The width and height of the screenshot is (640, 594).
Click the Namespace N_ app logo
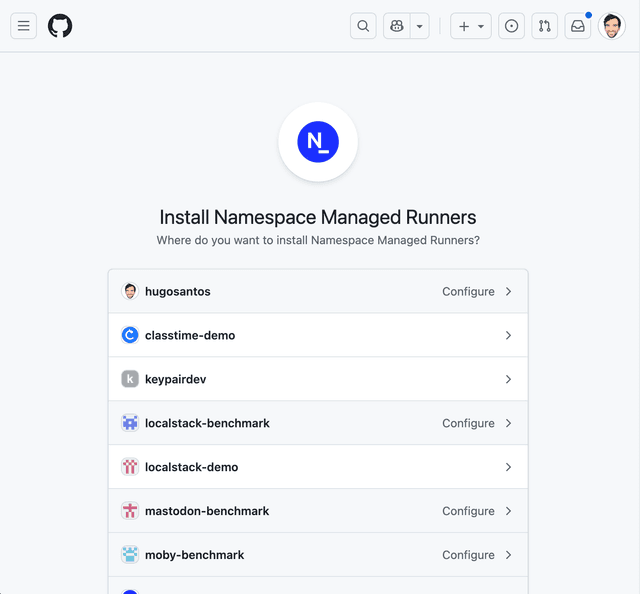click(318, 142)
